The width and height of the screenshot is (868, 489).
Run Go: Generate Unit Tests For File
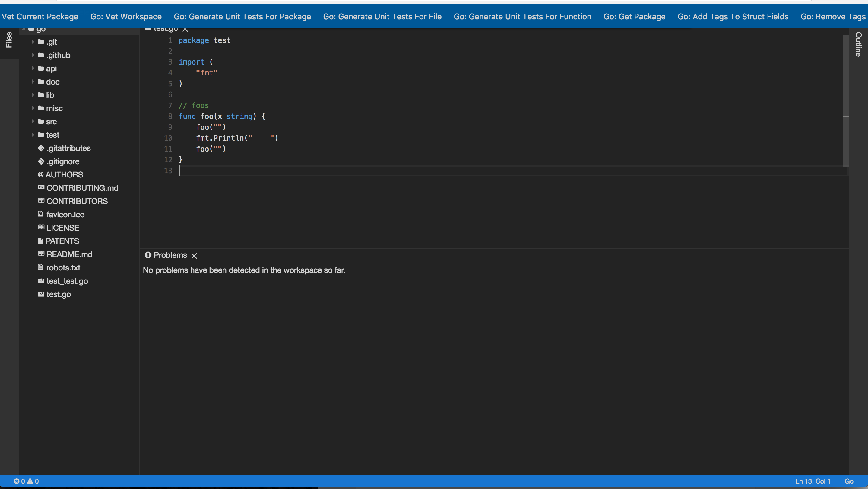tap(382, 17)
